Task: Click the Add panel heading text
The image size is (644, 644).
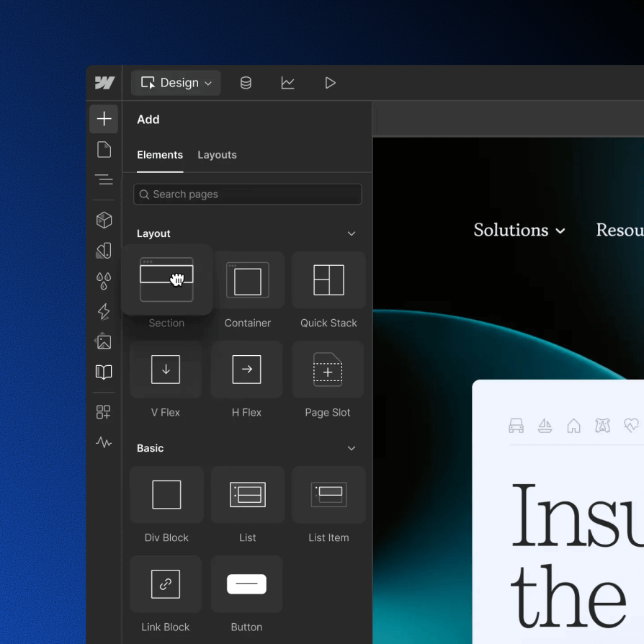Action: click(x=148, y=120)
